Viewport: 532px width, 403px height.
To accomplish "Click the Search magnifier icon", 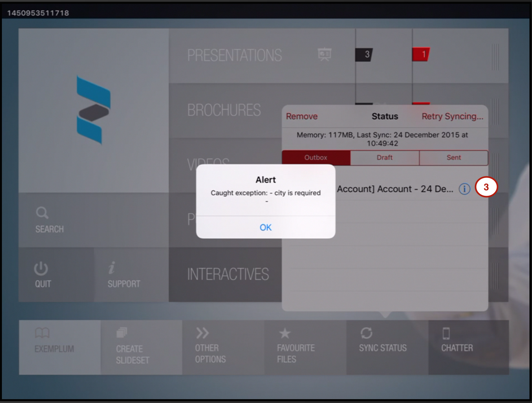I will click(42, 213).
